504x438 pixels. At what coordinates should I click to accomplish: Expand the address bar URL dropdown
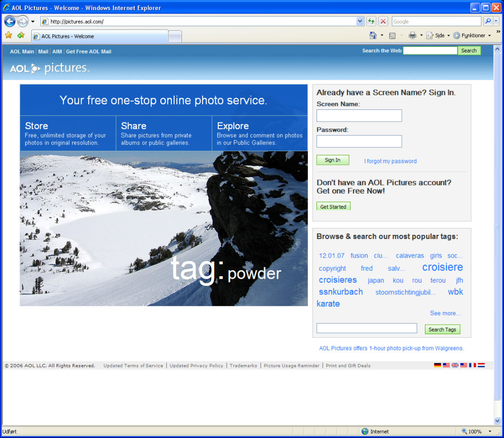coord(360,21)
